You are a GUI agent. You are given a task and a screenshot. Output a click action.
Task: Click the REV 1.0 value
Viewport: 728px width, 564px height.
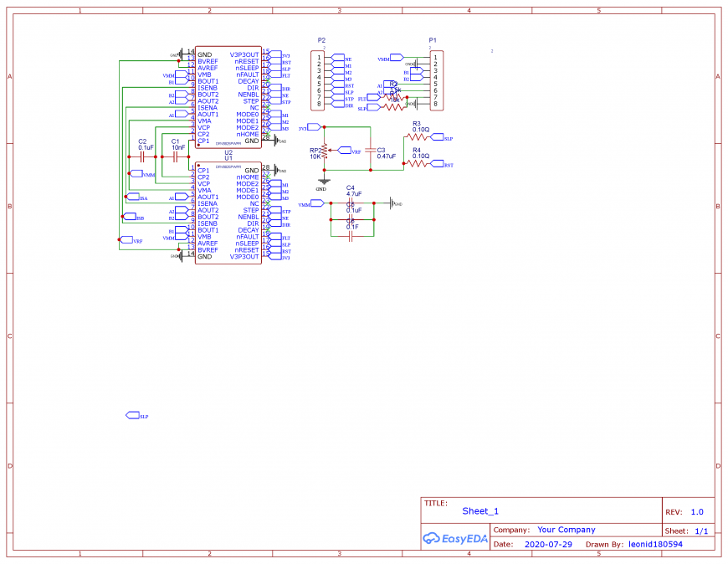coord(697,512)
